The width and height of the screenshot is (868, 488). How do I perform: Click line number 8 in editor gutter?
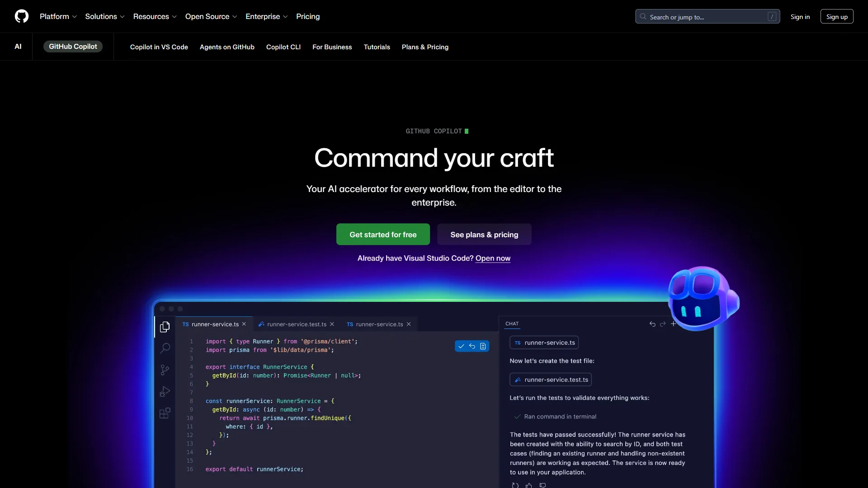coord(191,401)
